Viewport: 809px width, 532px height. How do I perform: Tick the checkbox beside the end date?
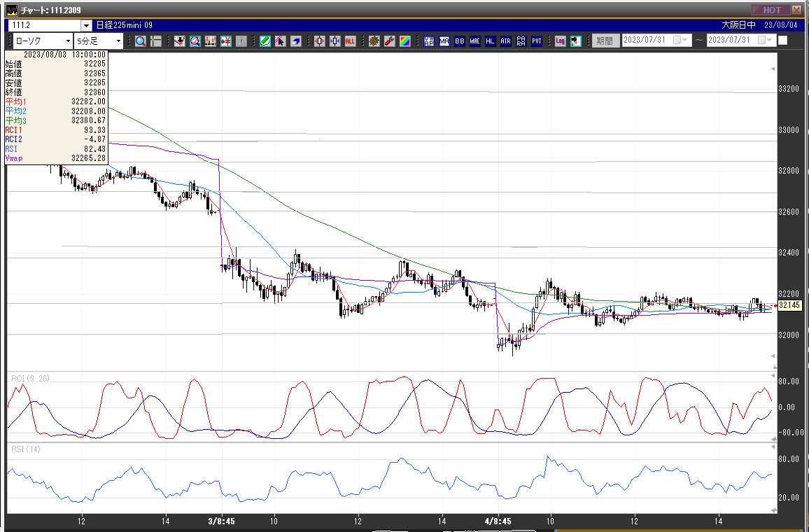782,40
